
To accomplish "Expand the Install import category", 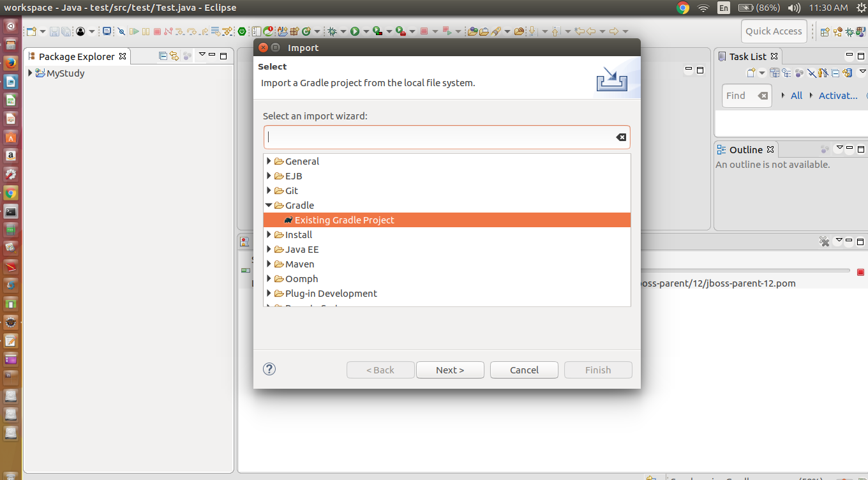I will click(x=269, y=234).
